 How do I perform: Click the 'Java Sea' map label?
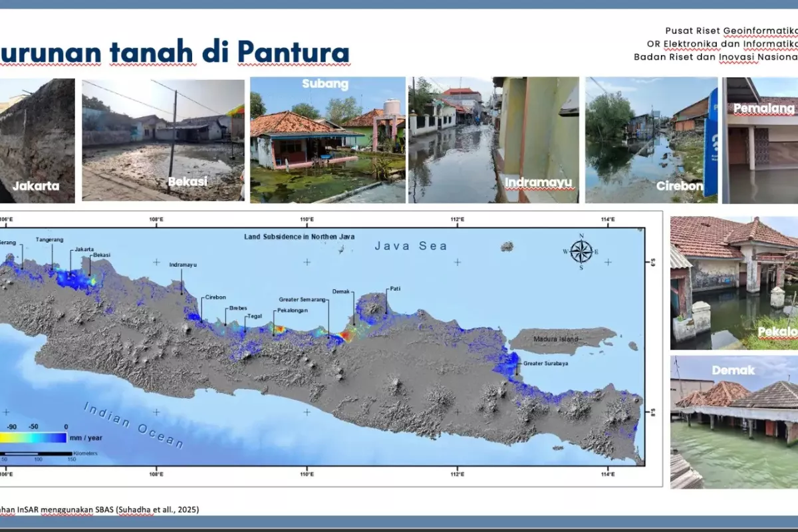pos(410,246)
